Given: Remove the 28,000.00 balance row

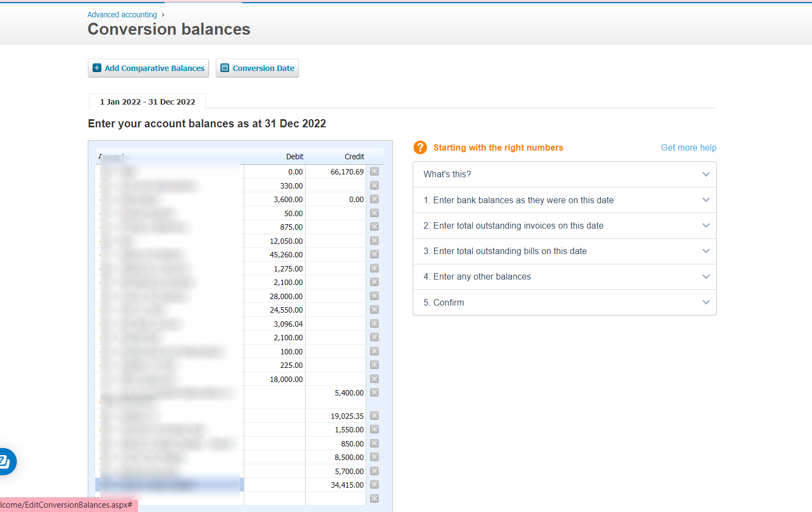Looking at the screenshot, I should pos(374,296).
